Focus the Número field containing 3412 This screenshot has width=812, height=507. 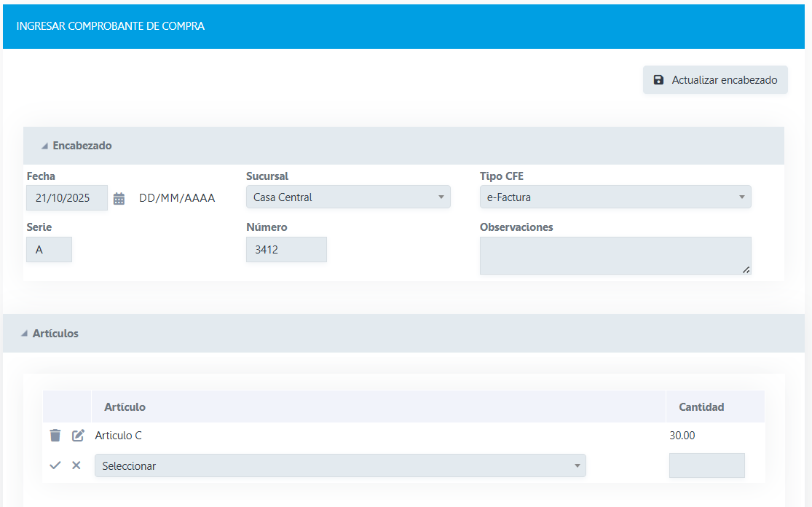click(286, 250)
